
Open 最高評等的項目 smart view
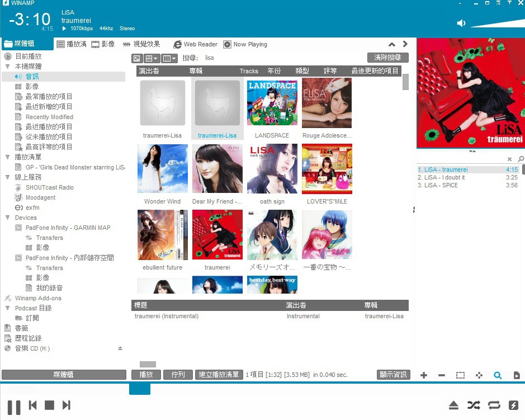point(49,147)
